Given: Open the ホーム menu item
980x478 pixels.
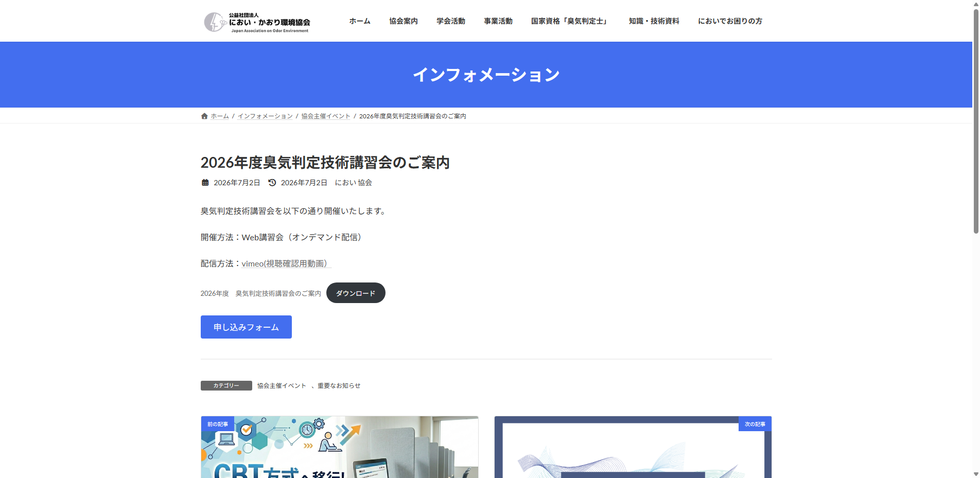Looking at the screenshot, I should 360,21.
